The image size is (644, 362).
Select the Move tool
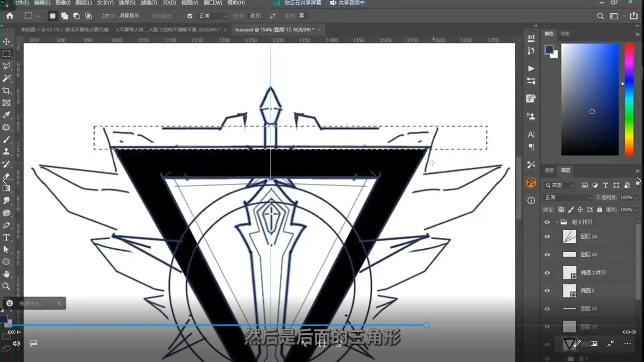tap(6, 42)
